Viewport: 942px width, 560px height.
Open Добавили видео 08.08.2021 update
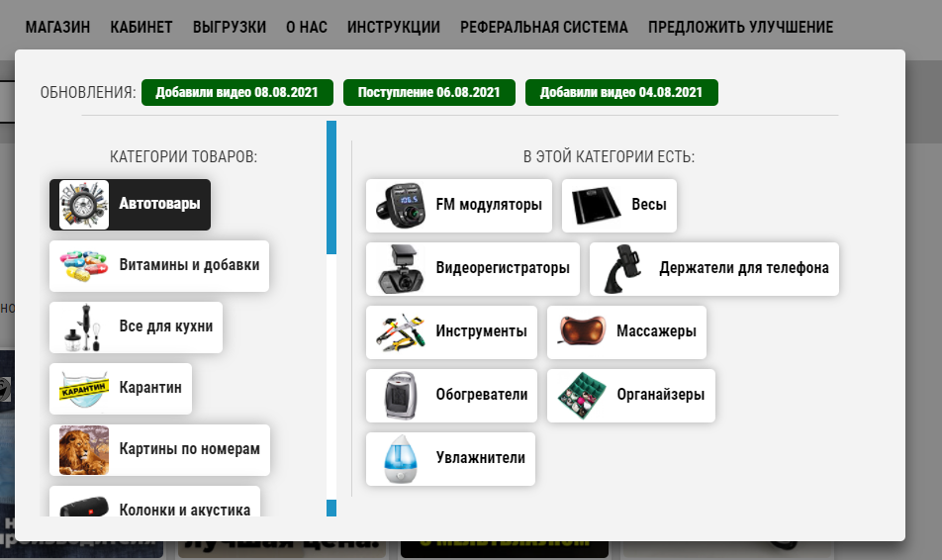(x=236, y=92)
